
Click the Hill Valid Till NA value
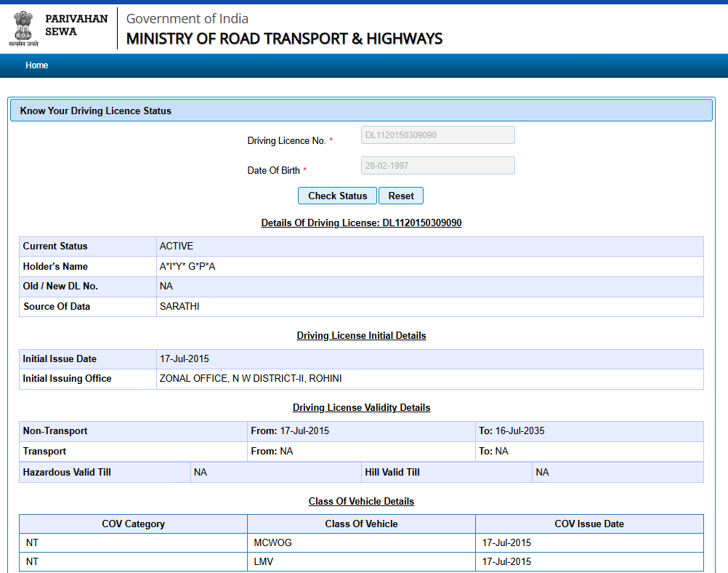(x=542, y=472)
